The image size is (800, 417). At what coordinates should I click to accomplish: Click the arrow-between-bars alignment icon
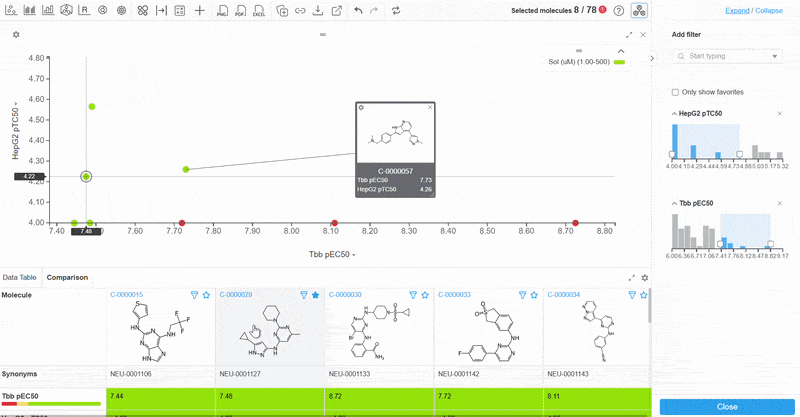pyautogui.click(x=161, y=10)
